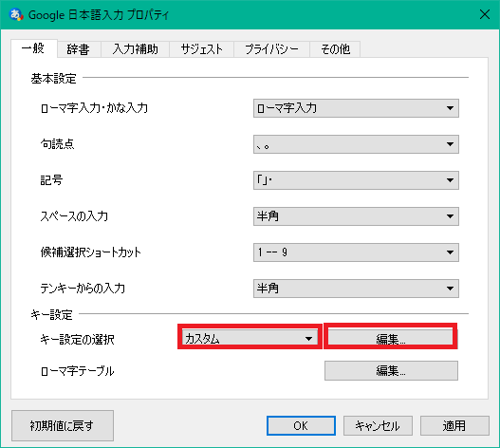Click the ローマ字テーブル label
This screenshot has height=448, width=500.
pos(78,371)
